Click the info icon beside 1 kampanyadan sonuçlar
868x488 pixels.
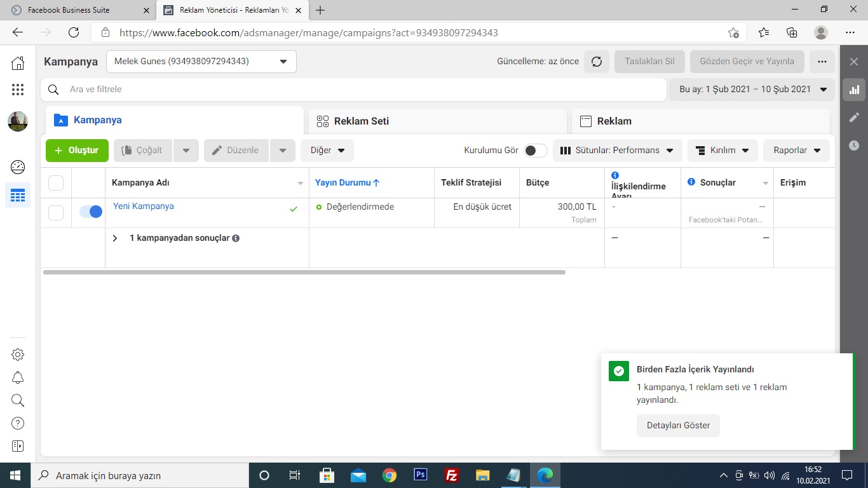[236, 238]
